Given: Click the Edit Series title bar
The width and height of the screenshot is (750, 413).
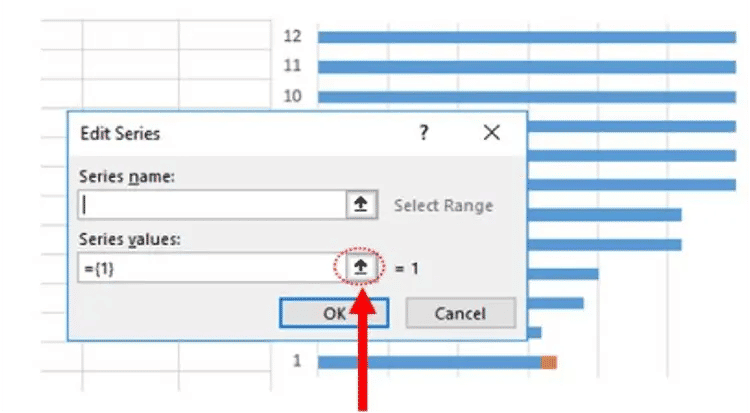Looking at the screenshot, I should [x=297, y=134].
